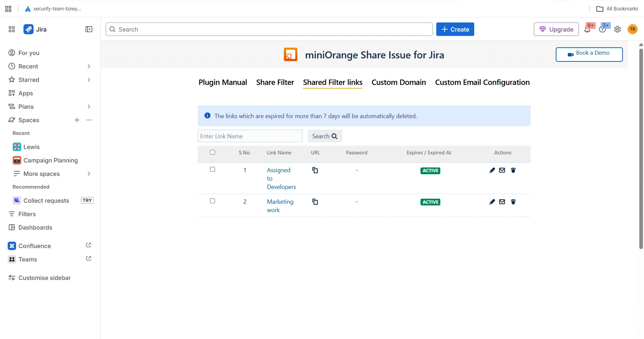Check the row 1 Assigned to Developers checkbox
644x339 pixels.
tap(212, 169)
